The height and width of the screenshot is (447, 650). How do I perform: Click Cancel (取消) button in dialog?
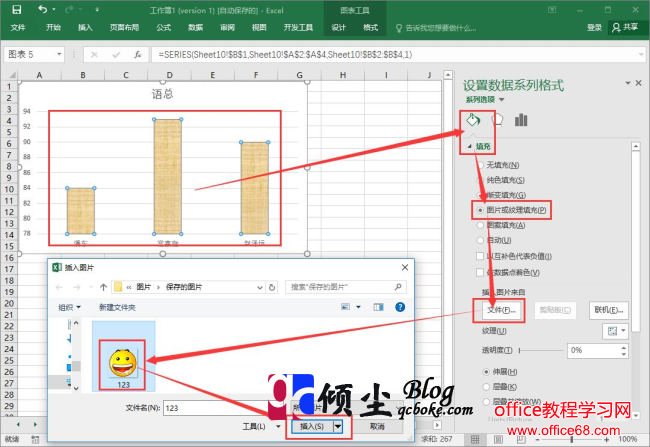[377, 426]
